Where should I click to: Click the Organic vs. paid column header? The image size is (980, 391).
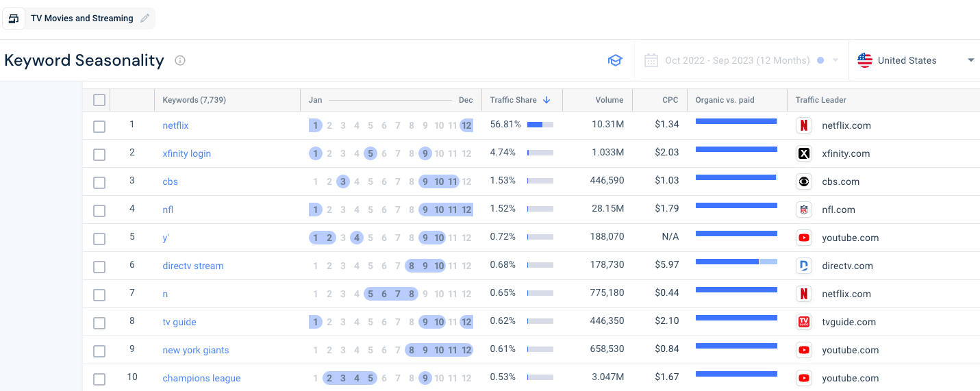(725, 100)
